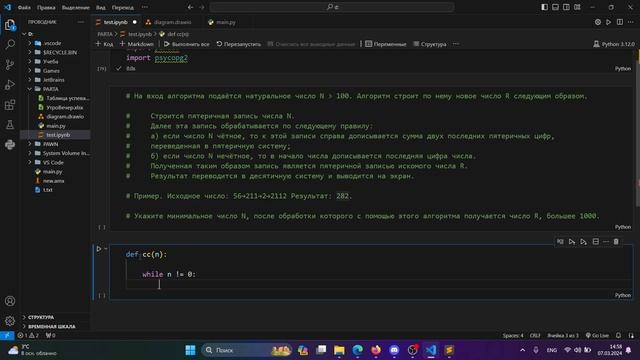The width and height of the screenshot is (640, 360).
Task: Open the Manage gear icon
Action: [10, 321]
